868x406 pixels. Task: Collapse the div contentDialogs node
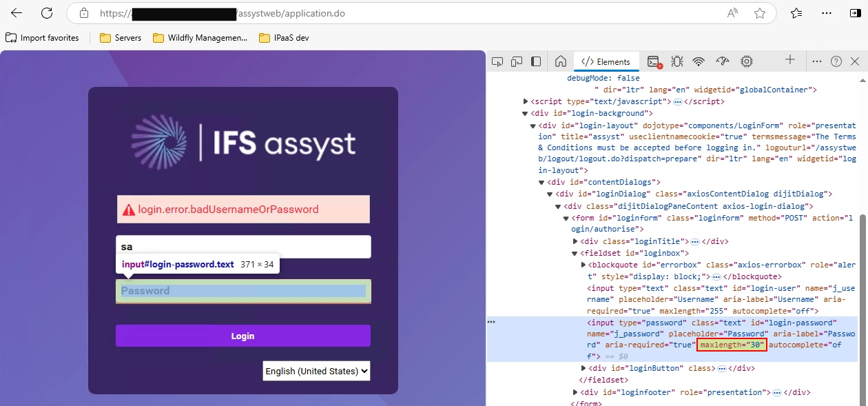(542, 182)
